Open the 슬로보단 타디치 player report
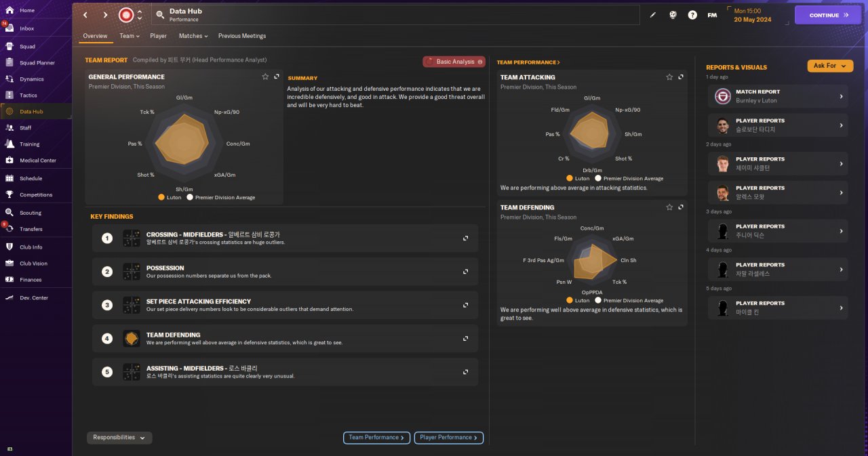868x456 pixels. point(779,125)
